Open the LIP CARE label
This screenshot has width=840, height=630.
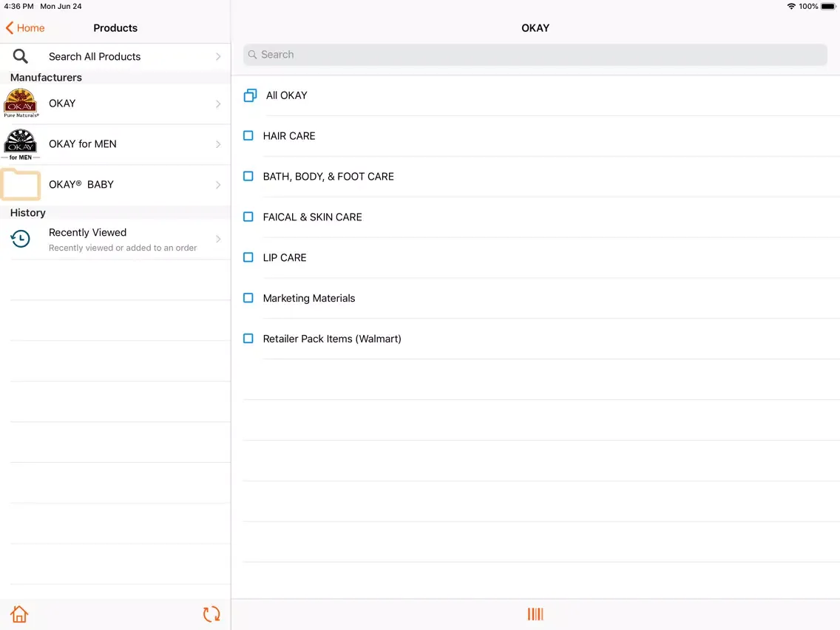tap(285, 257)
